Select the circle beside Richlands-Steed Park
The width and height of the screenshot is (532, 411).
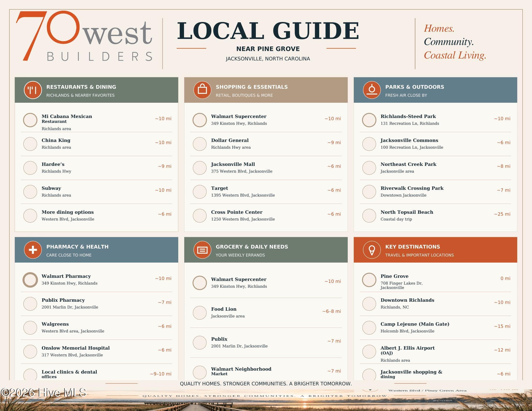[x=369, y=120]
